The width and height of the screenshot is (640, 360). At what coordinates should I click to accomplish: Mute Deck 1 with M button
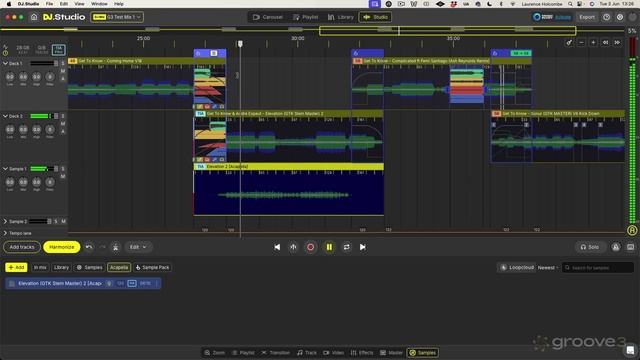point(63,71)
